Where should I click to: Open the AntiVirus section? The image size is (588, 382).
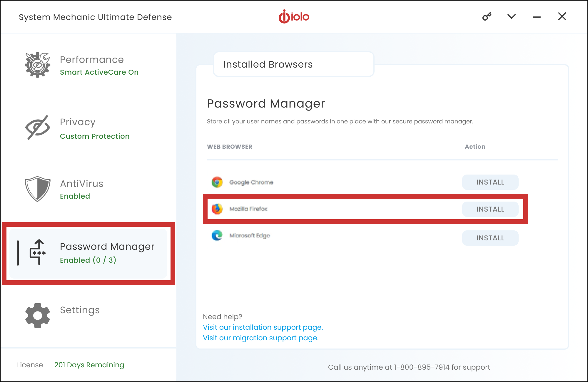pos(82,184)
